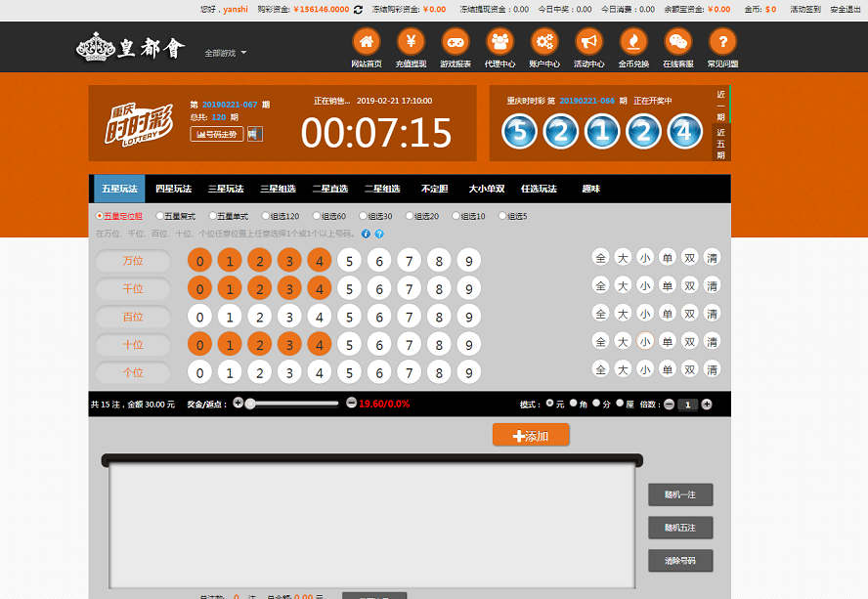Click the 常见问题 question mark icon
Image resolution: width=868 pixels, height=599 pixels.
pos(722,42)
